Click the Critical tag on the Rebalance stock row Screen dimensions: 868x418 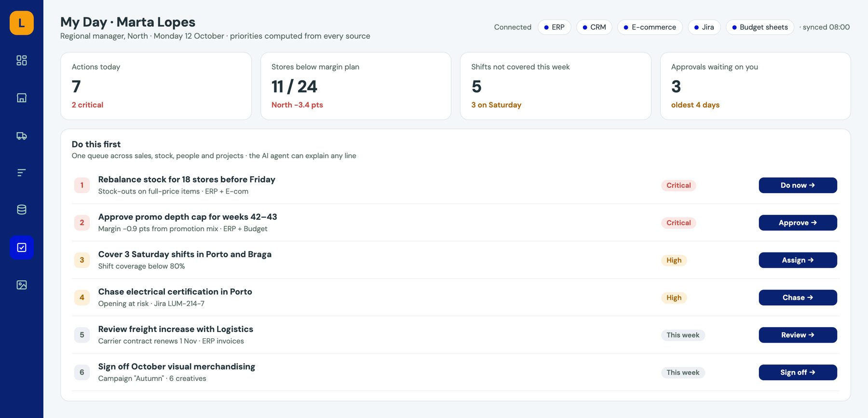(x=678, y=185)
